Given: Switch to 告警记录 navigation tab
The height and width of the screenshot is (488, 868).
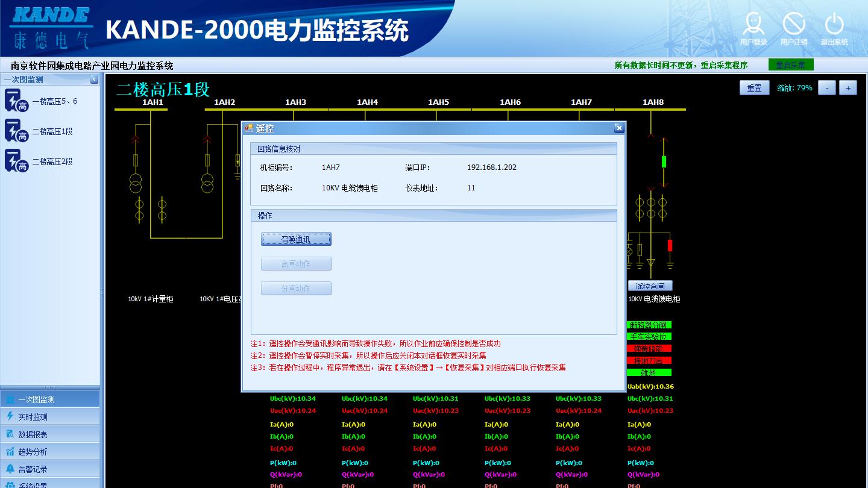Looking at the screenshot, I should pyautogui.click(x=50, y=469).
